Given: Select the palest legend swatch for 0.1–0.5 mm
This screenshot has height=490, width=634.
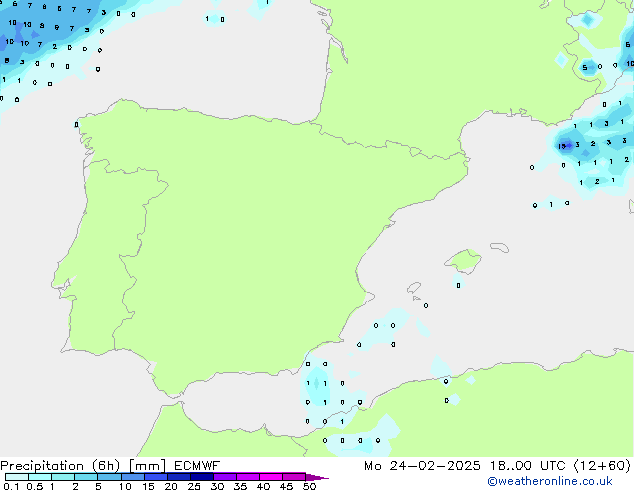Looking at the screenshot, I should pos(17,477).
